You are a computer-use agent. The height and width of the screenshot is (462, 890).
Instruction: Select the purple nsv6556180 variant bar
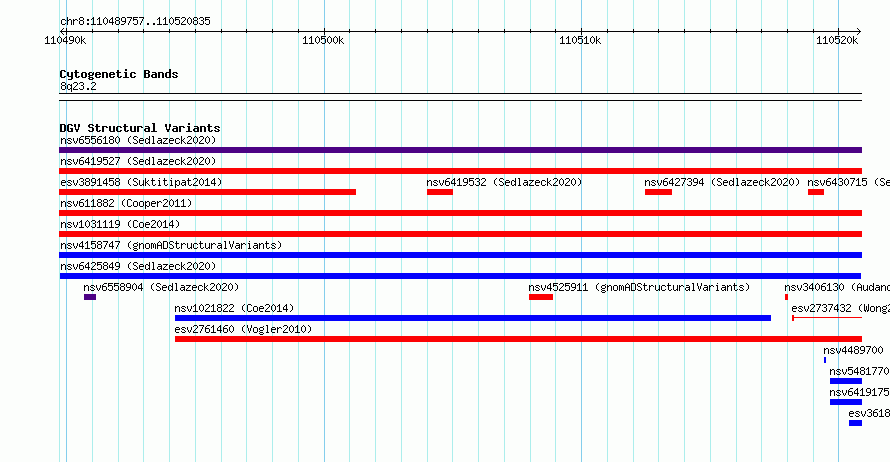[x=460, y=150]
